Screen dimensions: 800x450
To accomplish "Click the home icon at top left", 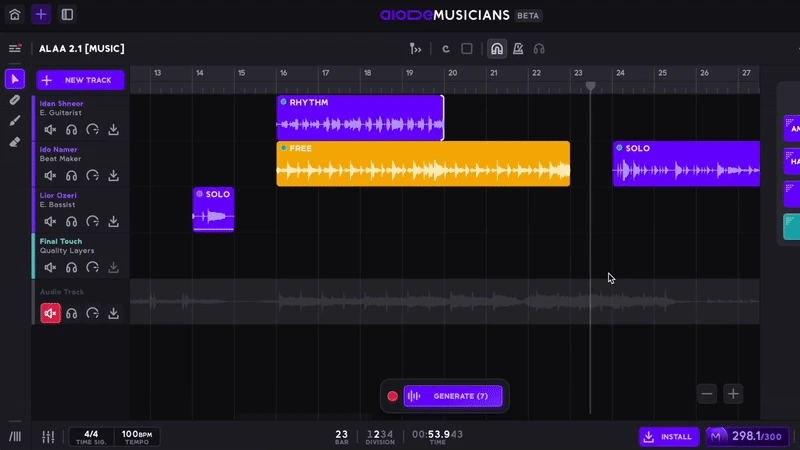I will 14,15.
